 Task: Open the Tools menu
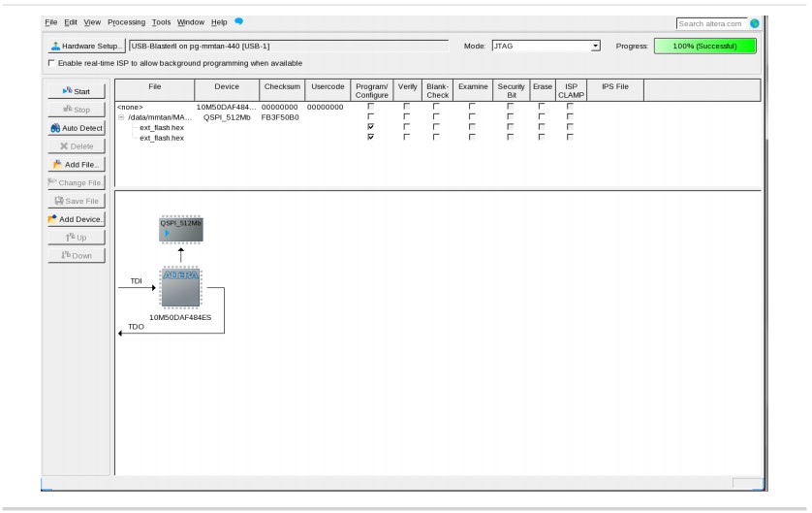coord(161,22)
